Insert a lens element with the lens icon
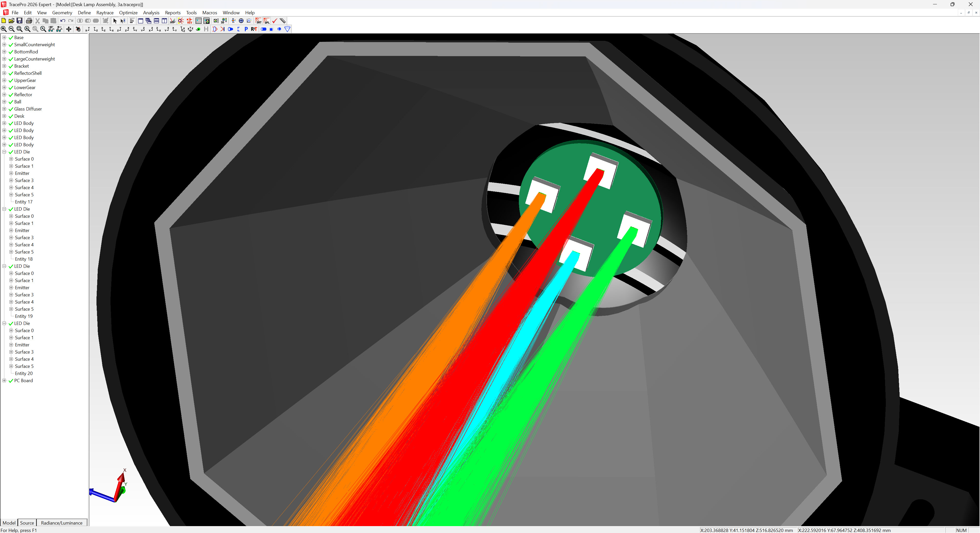Screen dimensions: 980x533 point(215,29)
